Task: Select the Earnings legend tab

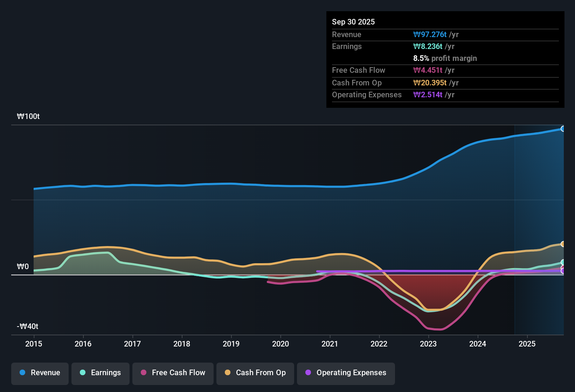Action: coord(100,373)
